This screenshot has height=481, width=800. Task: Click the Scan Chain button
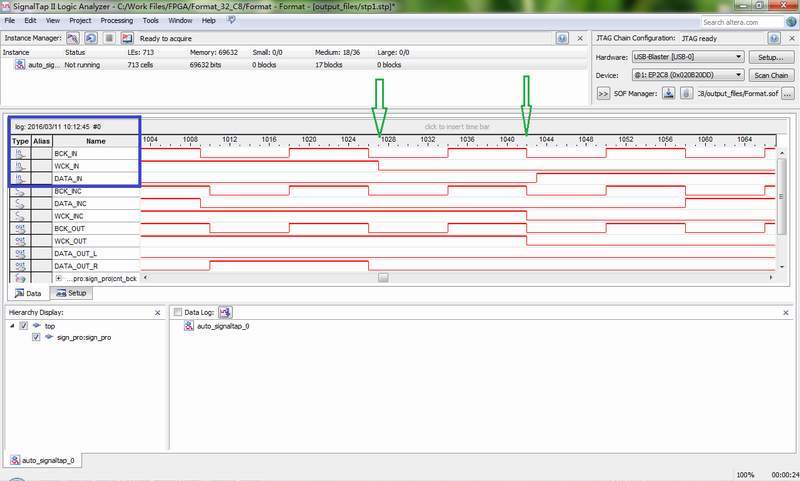click(771, 75)
